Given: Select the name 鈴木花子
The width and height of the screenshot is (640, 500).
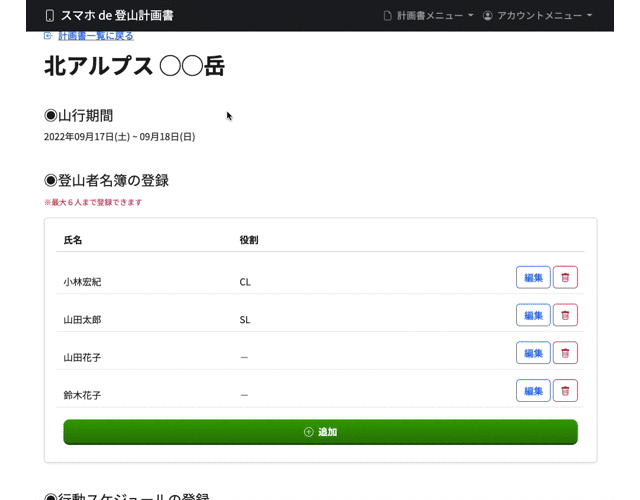Looking at the screenshot, I should click(82, 395).
